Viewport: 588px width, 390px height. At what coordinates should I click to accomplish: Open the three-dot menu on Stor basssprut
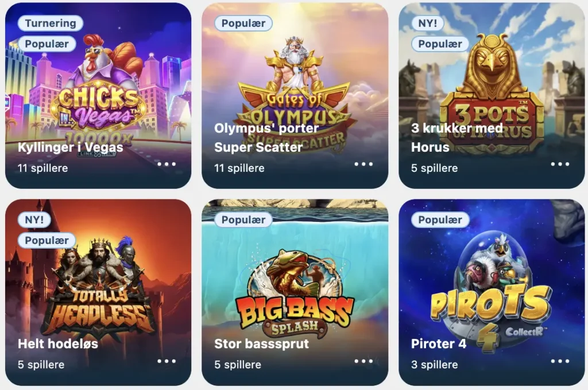click(x=363, y=361)
